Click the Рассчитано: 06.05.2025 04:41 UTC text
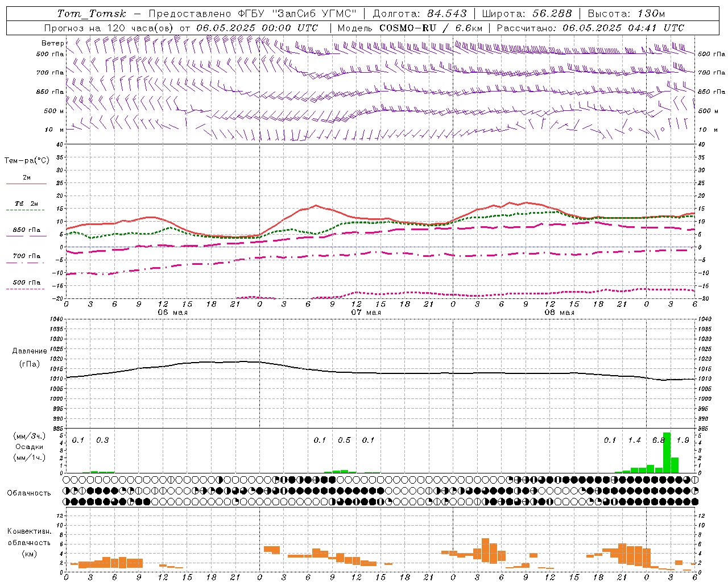The height and width of the screenshot is (582, 728). (590, 28)
